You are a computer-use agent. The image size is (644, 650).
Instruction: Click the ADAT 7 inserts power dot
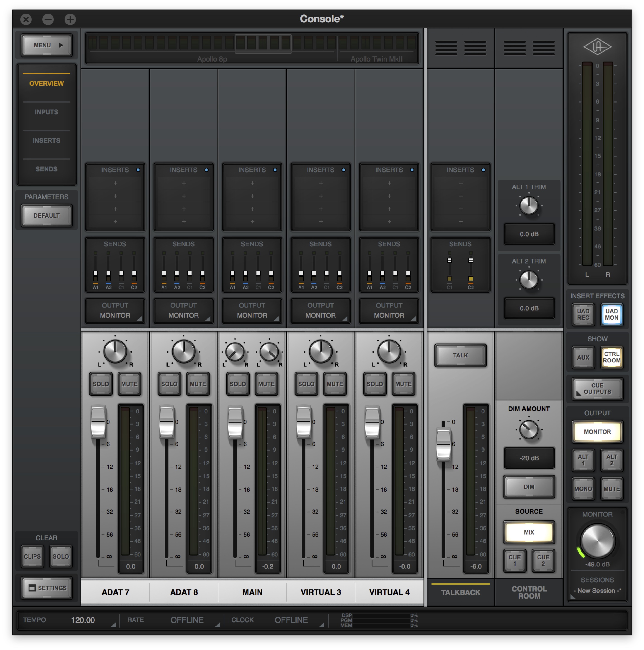tap(138, 170)
